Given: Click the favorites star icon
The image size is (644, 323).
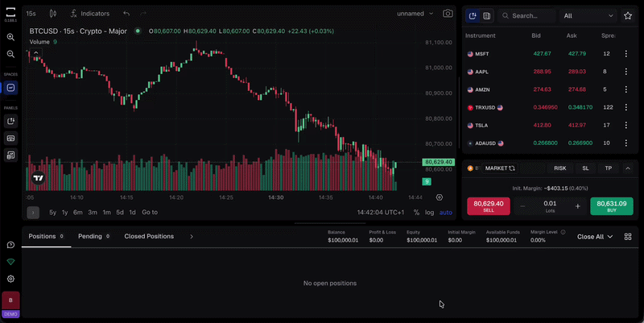Looking at the screenshot, I should (x=628, y=15).
